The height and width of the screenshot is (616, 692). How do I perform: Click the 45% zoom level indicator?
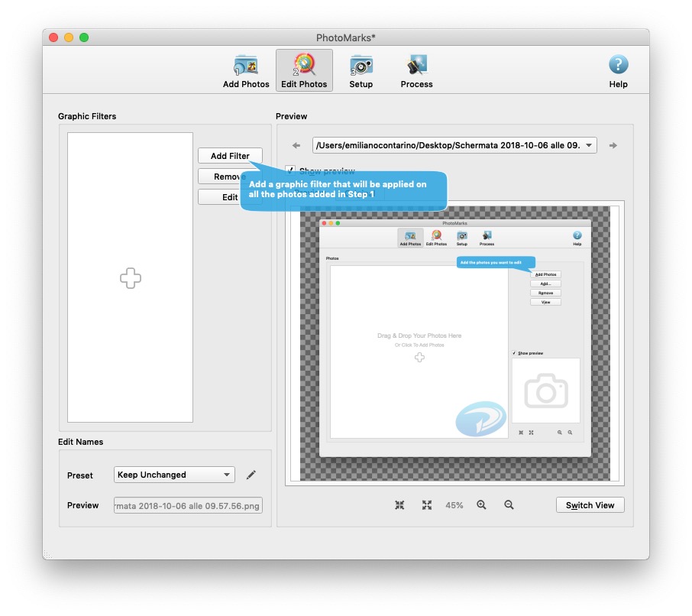pyautogui.click(x=454, y=504)
